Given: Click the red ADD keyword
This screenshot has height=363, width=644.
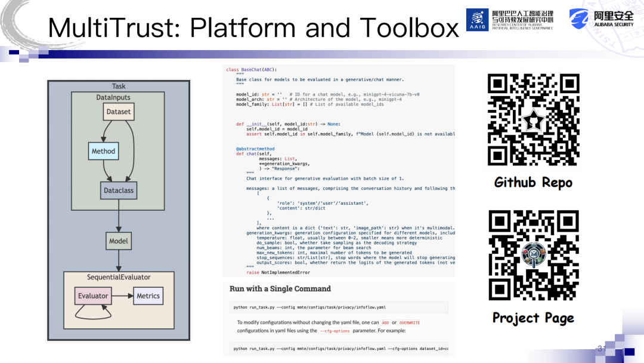Looking at the screenshot, I should click(x=385, y=323).
